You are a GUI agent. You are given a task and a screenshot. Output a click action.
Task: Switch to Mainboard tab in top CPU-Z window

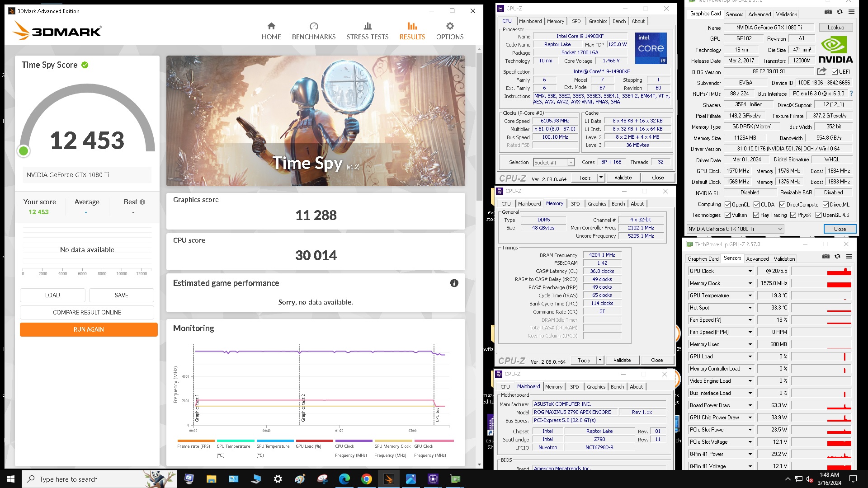530,21
